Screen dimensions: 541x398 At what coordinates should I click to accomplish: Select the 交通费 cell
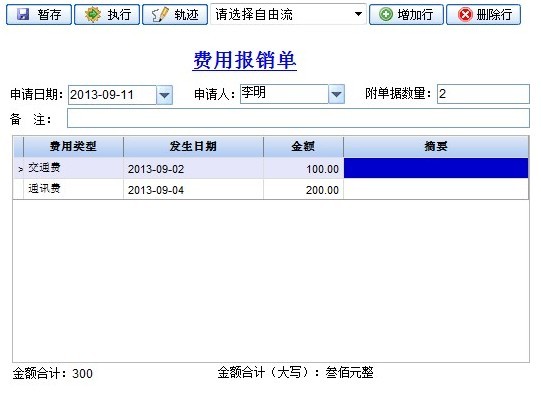(73, 168)
